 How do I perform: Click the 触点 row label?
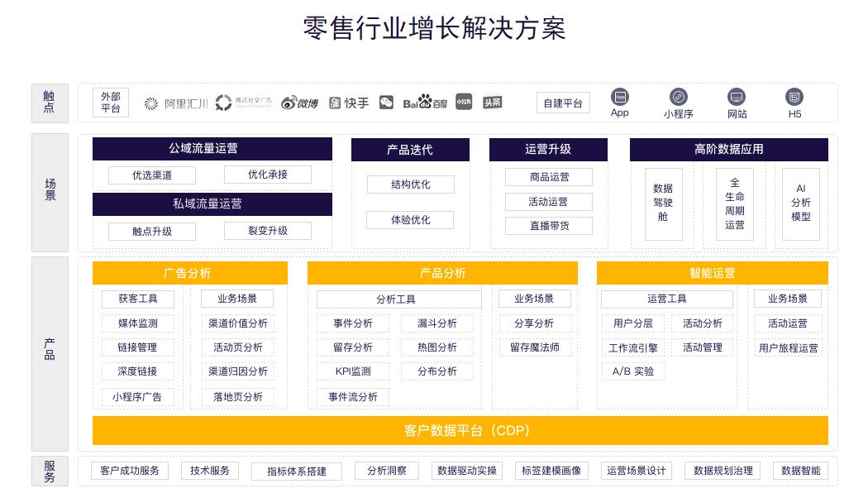(50, 103)
